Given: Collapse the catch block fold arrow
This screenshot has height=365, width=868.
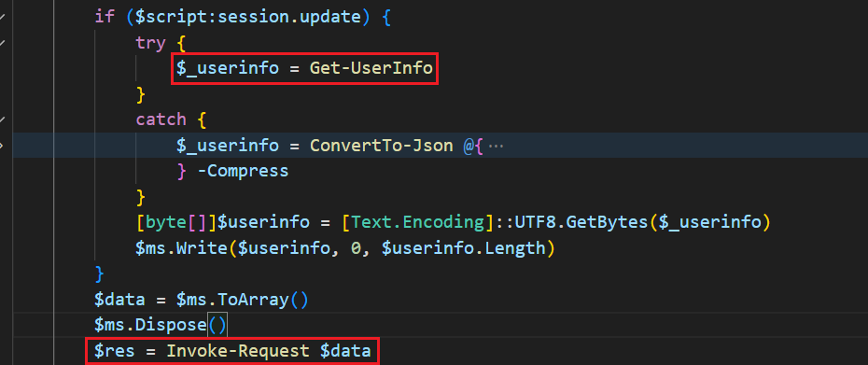Looking at the screenshot, I should tap(2, 119).
